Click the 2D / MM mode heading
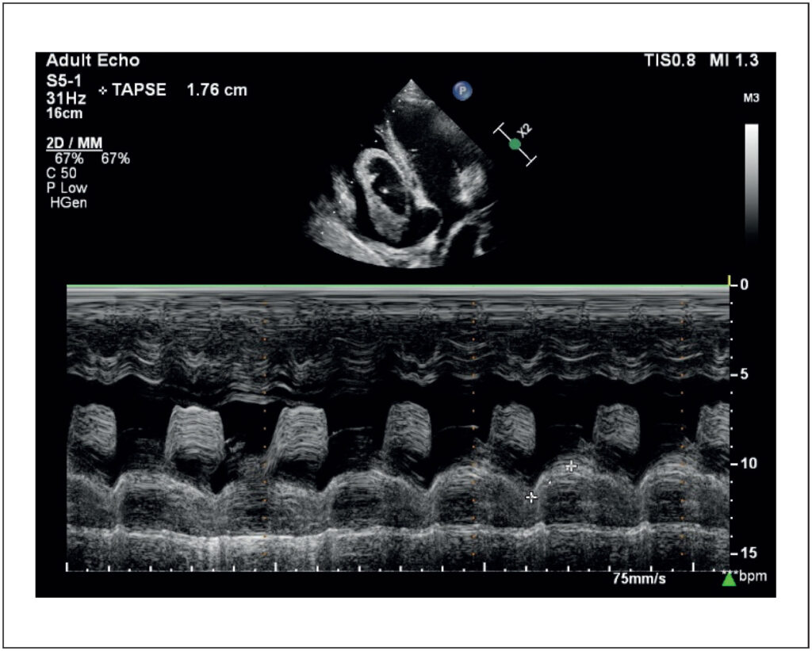The height and width of the screenshot is (651, 812). click(75, 144)
